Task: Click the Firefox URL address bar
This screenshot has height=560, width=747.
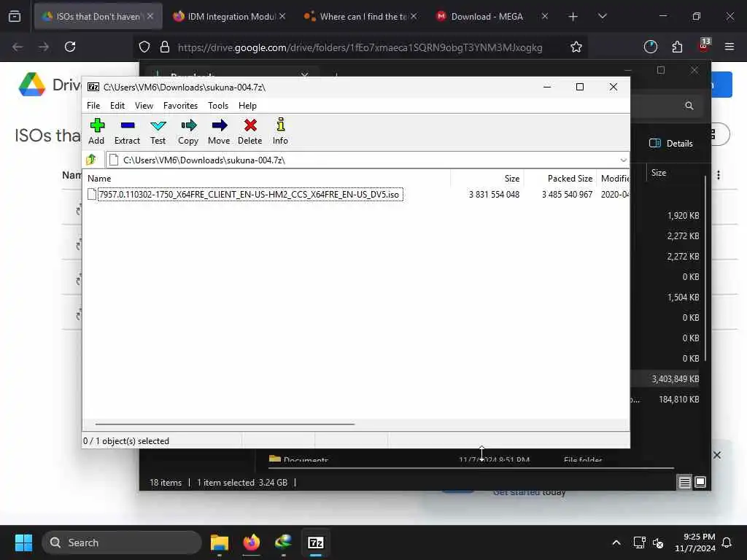Action: coord(360,47)
